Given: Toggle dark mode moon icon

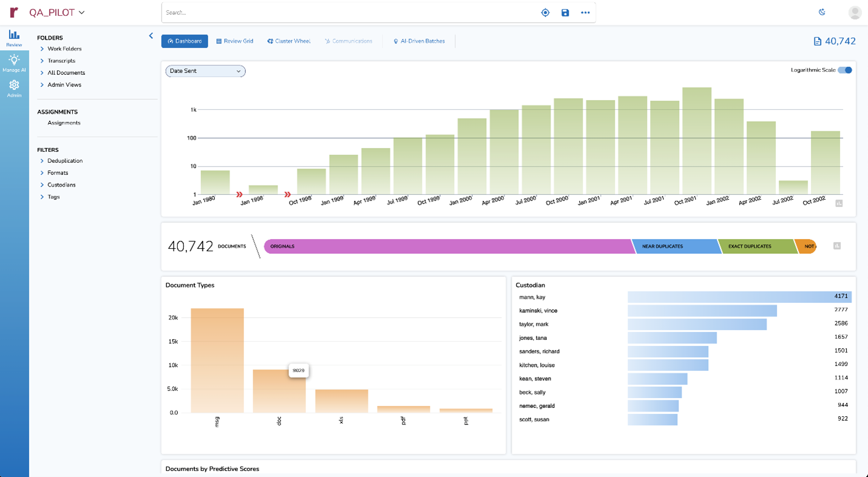Looking at the screenshot, I should coord(822,12).
